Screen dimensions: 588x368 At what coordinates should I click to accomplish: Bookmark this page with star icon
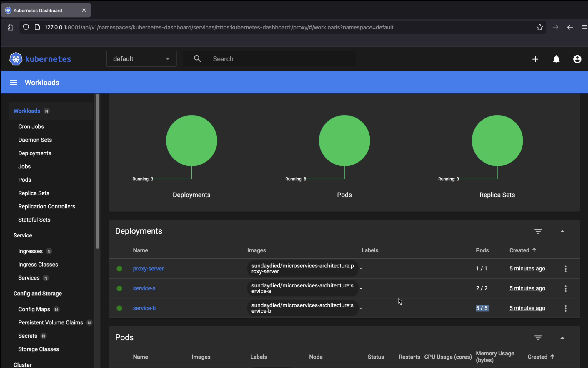(539, 27)
